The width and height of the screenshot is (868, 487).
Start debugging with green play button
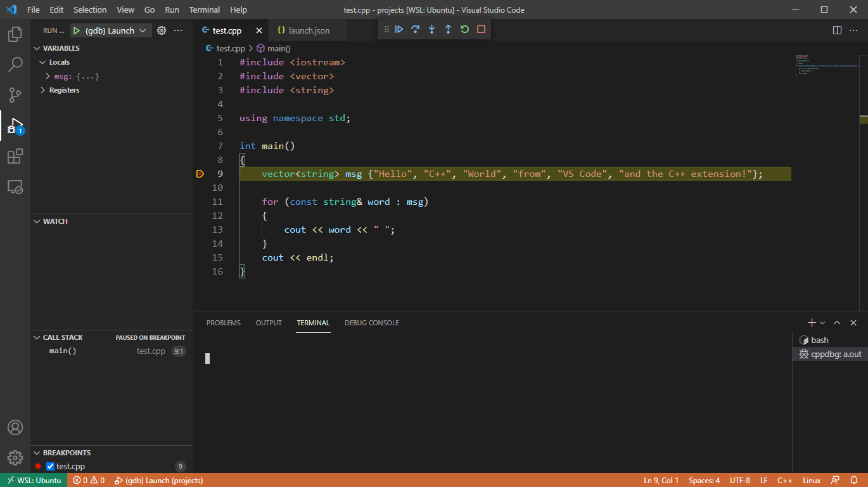click(76, 30)
